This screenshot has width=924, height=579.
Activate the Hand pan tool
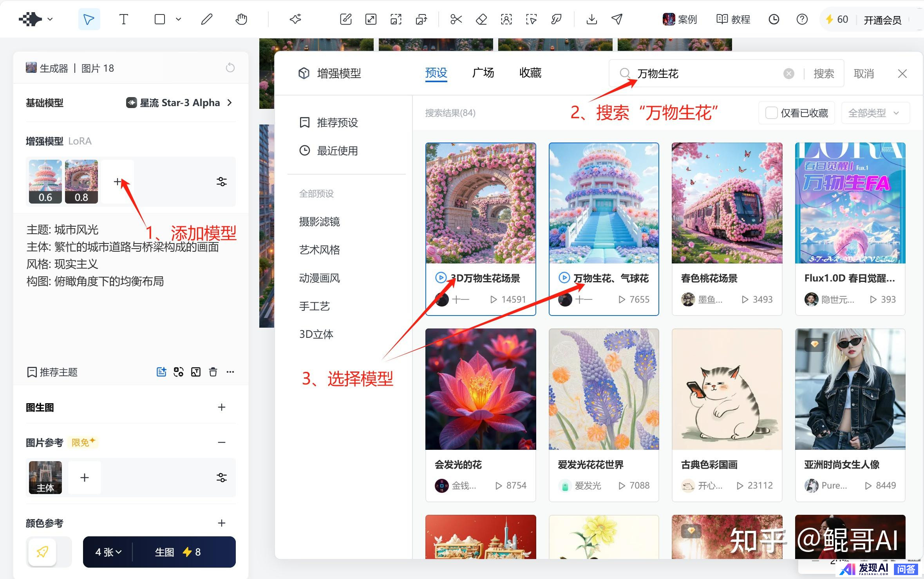point(241,19)
